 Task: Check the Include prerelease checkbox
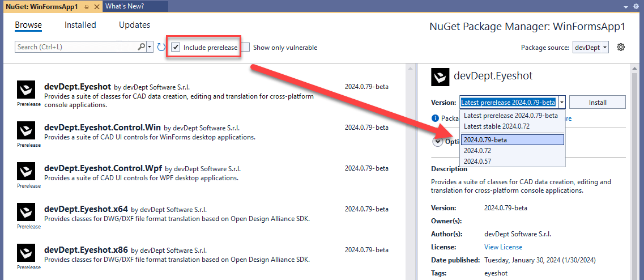pyautogui.click(x=176, y=47)
